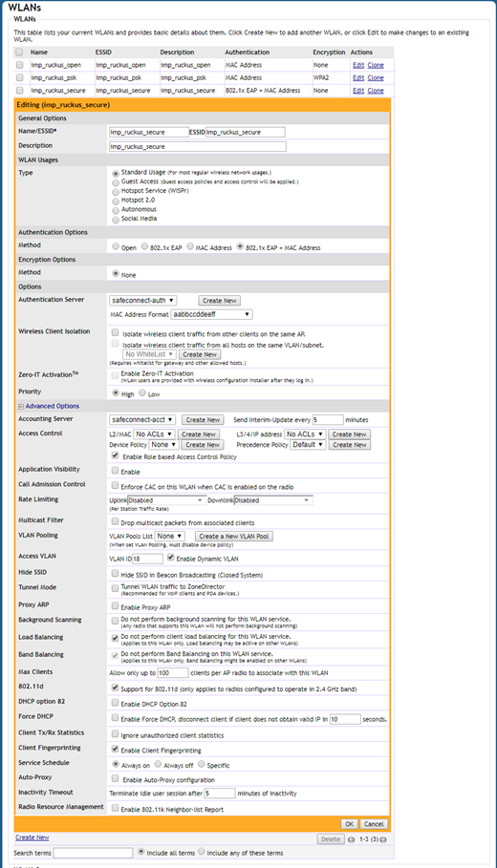Edit the imp_ruckus_psk WLAN
The width and height of the screenshot is (497, 868).
358,78
